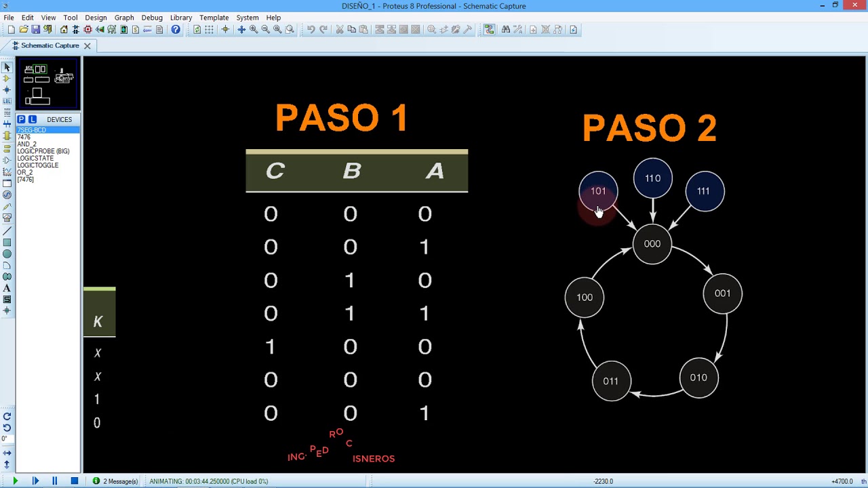Select the arrow Selection Mode tool

tap(7, 67)
